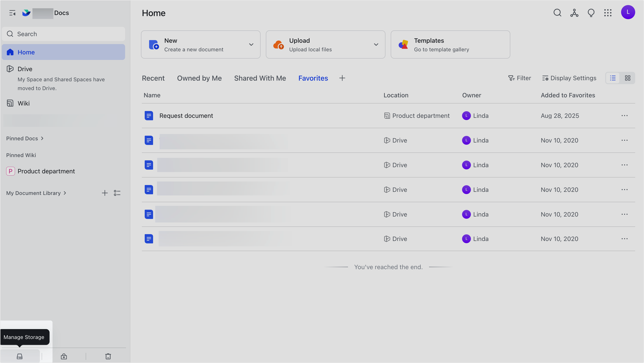
Task: Open the org chart icon in the header
Action: click(574, 13)
